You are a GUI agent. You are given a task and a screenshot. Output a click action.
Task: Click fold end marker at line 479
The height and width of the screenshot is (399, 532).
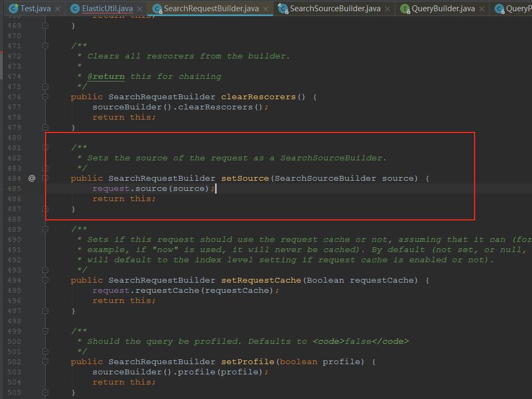[45, 128]
